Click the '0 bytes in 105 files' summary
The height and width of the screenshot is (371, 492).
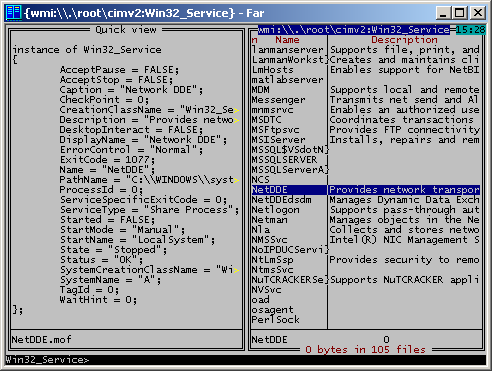pos(365,350)
